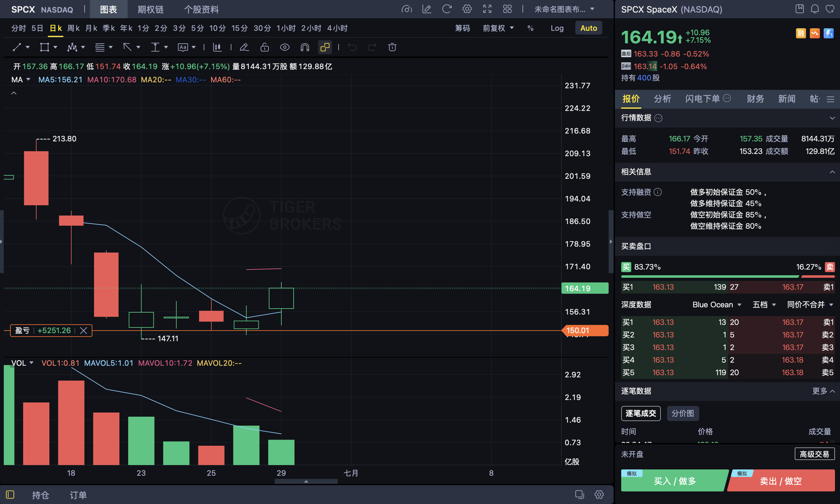
Task: Toggle the 筹码 chip distribution panel
Action: pos(462,28)
